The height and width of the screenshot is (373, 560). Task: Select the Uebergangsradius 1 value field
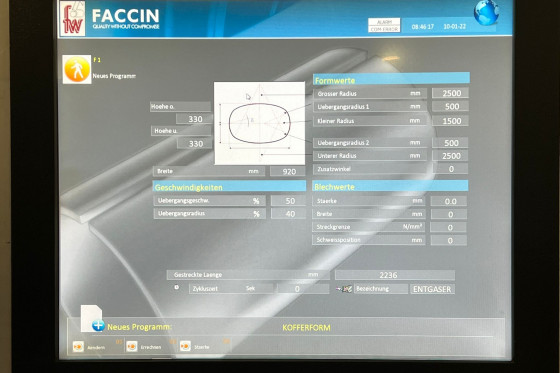coord(450,106)
